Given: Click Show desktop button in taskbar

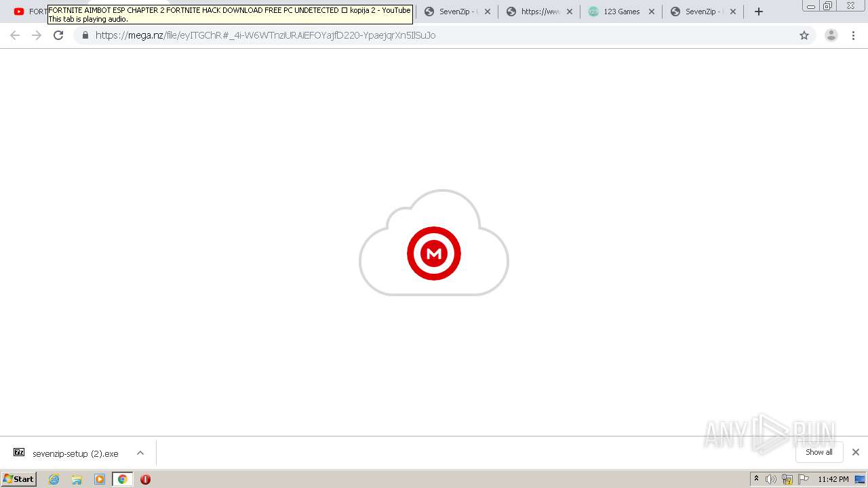Looking at the screenshot, I should click(x=860, y=479).
